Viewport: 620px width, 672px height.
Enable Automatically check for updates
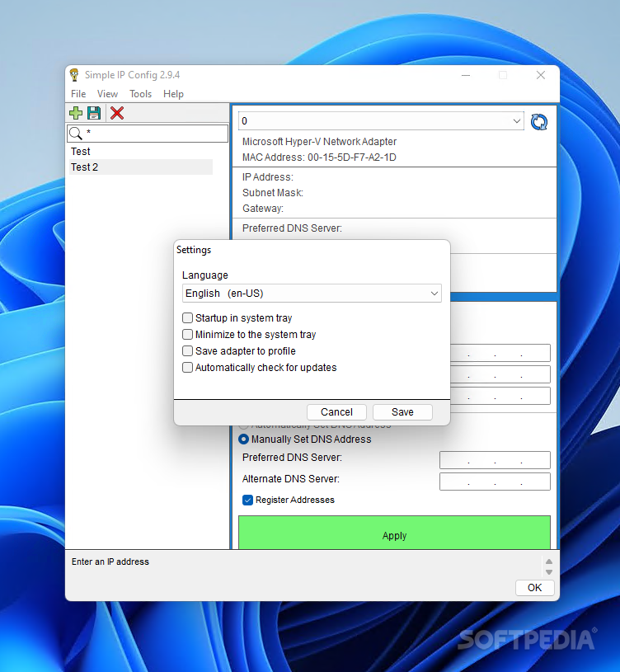(x=188, y=367)
